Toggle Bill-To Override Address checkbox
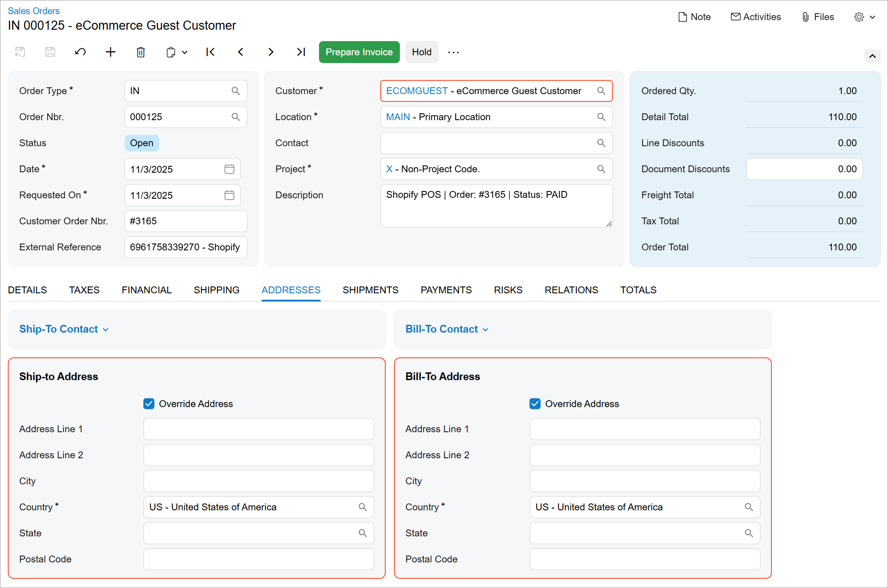Screen dimensions: 888x588 tap(535, 404)
